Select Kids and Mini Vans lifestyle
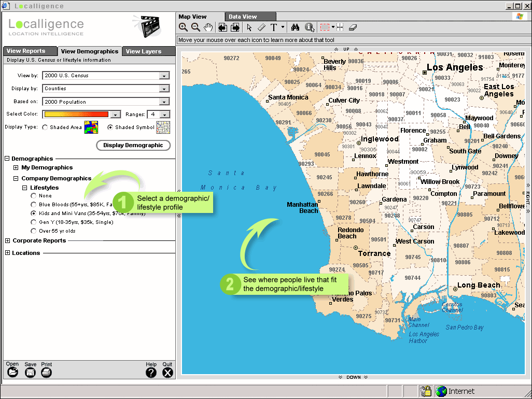532x399 pixels. click(x=33, y=213)
